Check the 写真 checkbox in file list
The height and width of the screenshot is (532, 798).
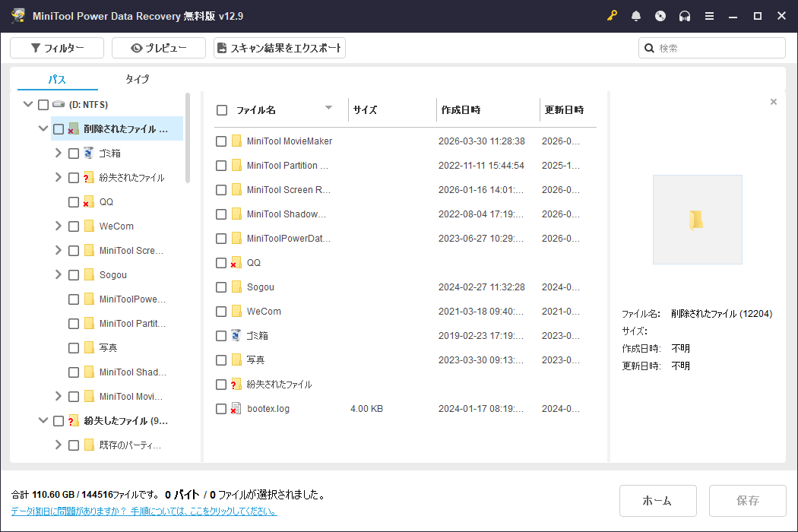(221, 360)
